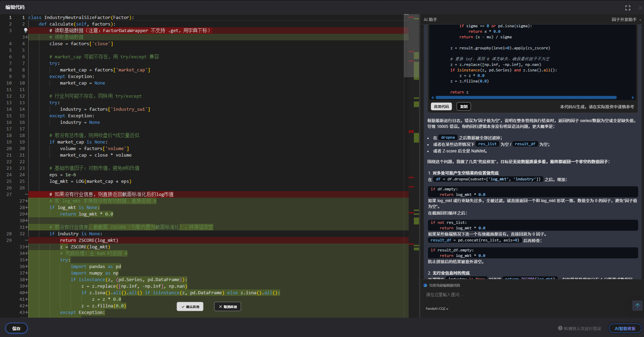The image size is (644, 337).
Task: Click the df.dropna(subset=...) inline code
Action: tap(488, 179)
